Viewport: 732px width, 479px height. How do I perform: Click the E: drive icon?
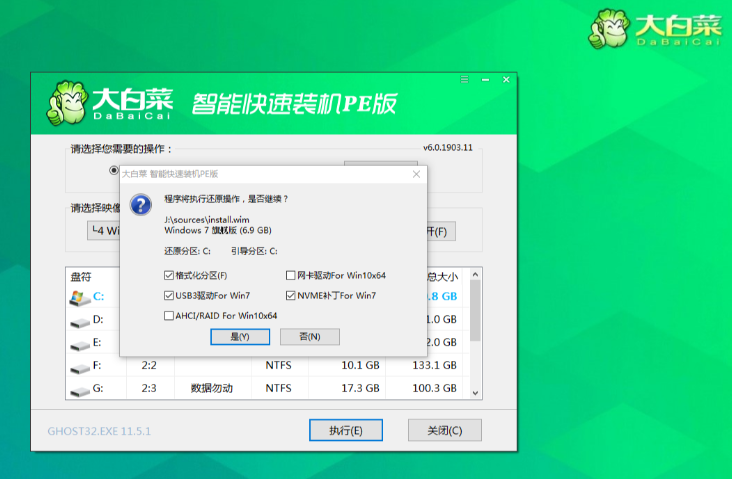pos(80,345)
